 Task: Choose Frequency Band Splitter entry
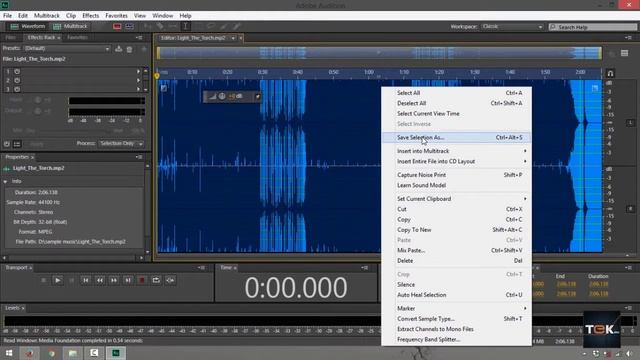457,340
